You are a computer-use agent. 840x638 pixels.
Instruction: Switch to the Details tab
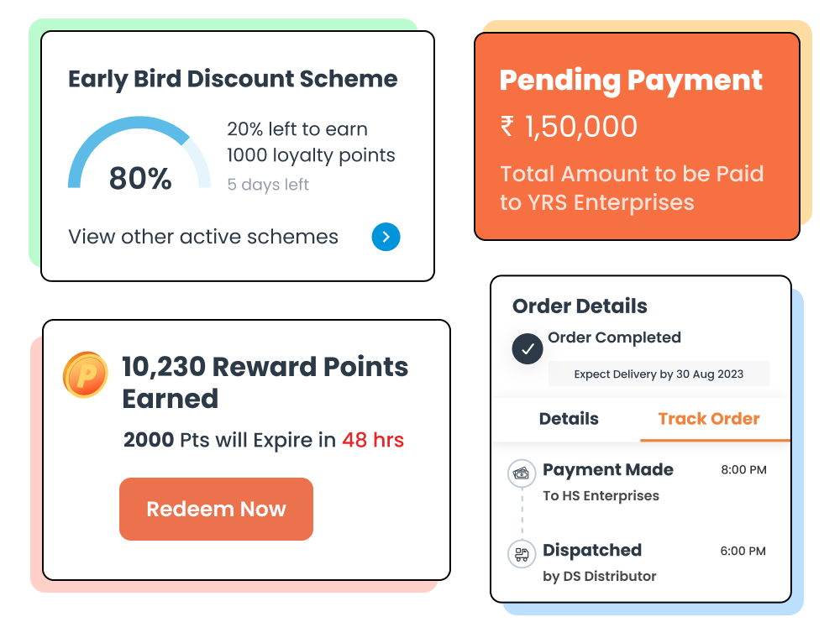570,419
